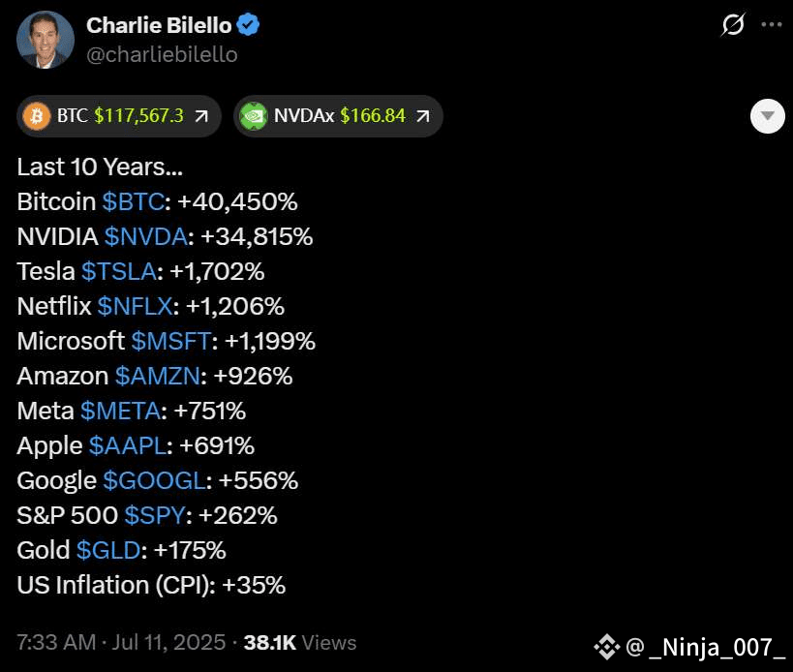The height and width of the screenshot is (672, 793).
Task: Click the blue verified badge
Action: [x=248, y=25]
